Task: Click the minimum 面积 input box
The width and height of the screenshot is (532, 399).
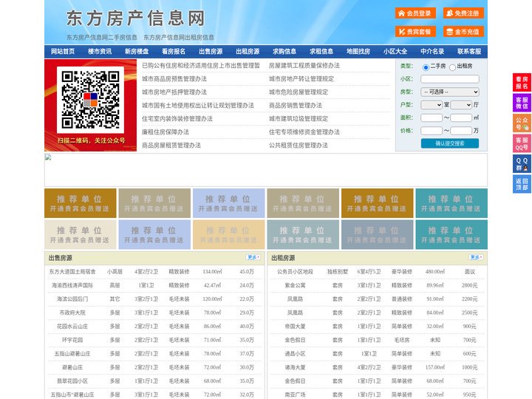Action: click(432, 117)
